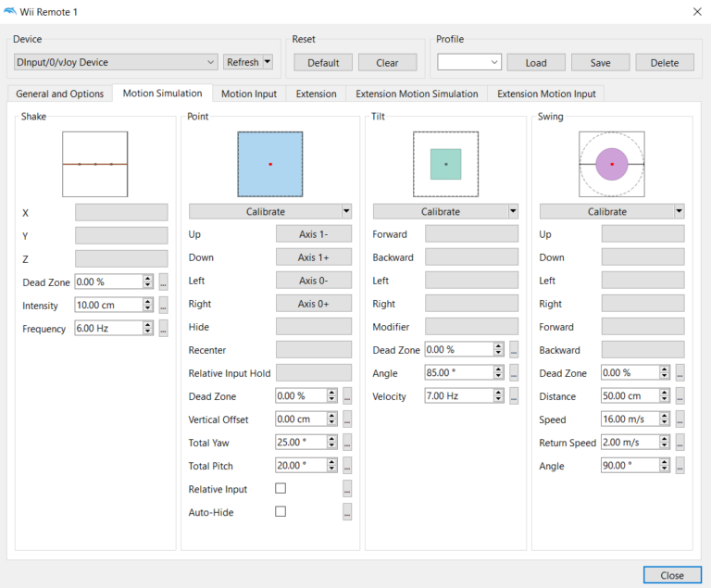Open advanced settings for Tilt Dead Zone
Viewport: 711px width, 588px height.
coord(514,349)
